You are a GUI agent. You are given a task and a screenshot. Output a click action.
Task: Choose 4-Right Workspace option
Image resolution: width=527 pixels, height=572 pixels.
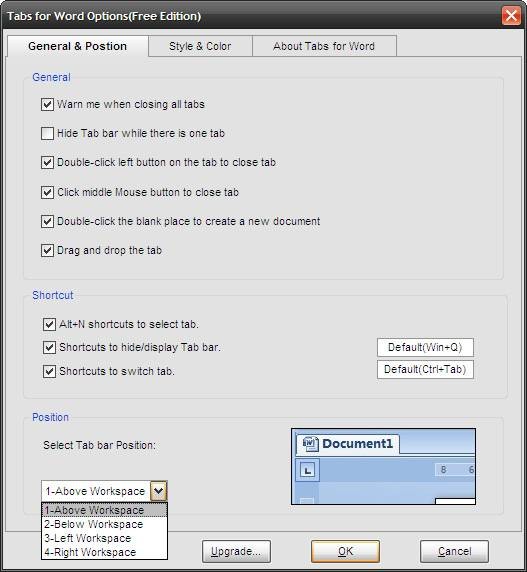point(104,552)
